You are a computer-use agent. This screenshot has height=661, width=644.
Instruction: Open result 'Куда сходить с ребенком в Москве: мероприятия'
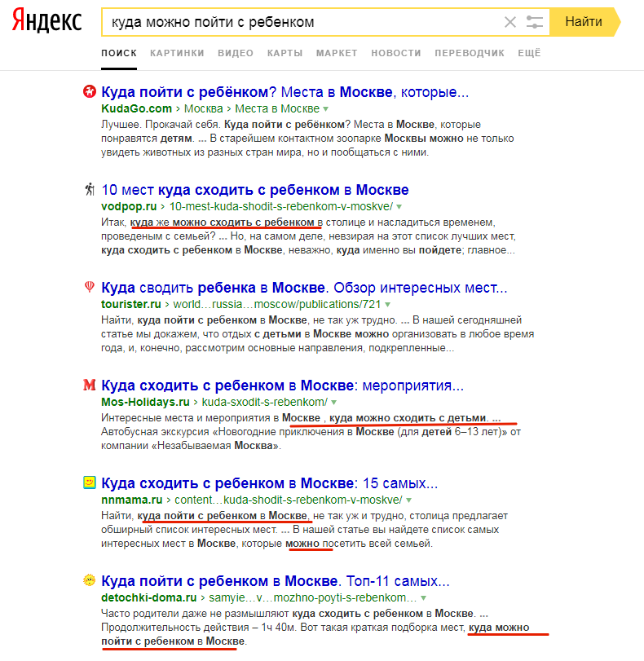[282, 386]
